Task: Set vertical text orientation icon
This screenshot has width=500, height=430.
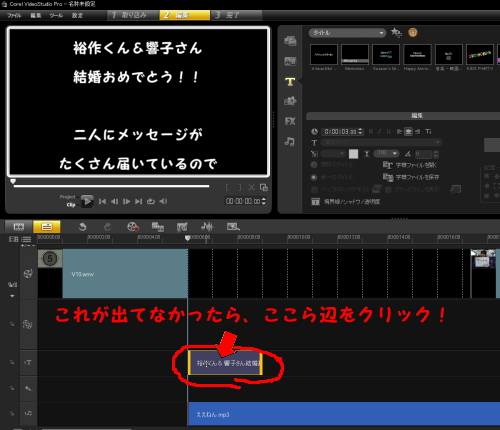Action: pos(428,132)
